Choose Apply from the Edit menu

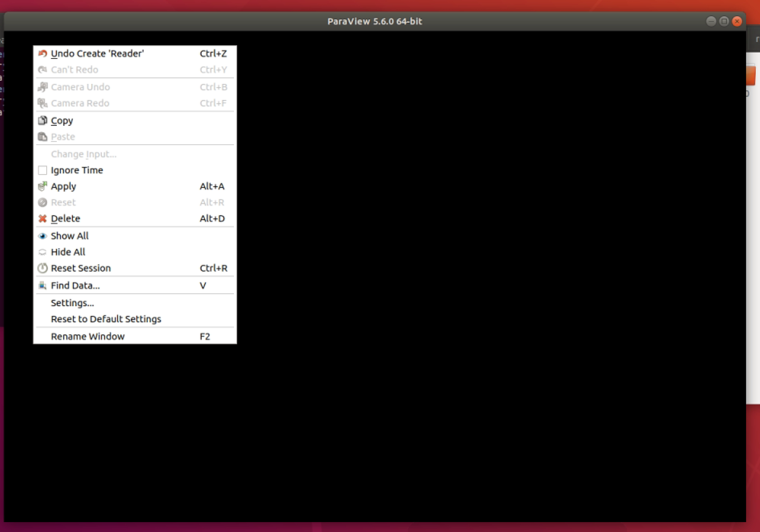tap(63, 186)
